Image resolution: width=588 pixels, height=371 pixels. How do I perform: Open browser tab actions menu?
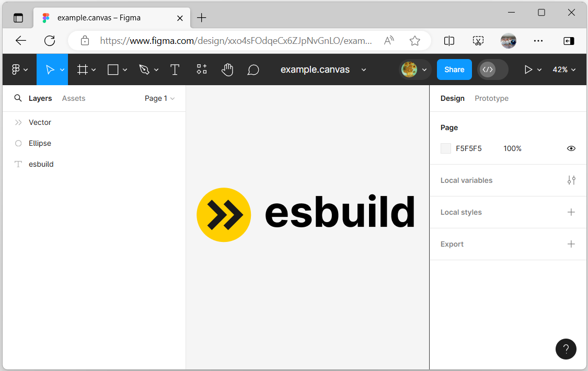(x=18, y=18)
